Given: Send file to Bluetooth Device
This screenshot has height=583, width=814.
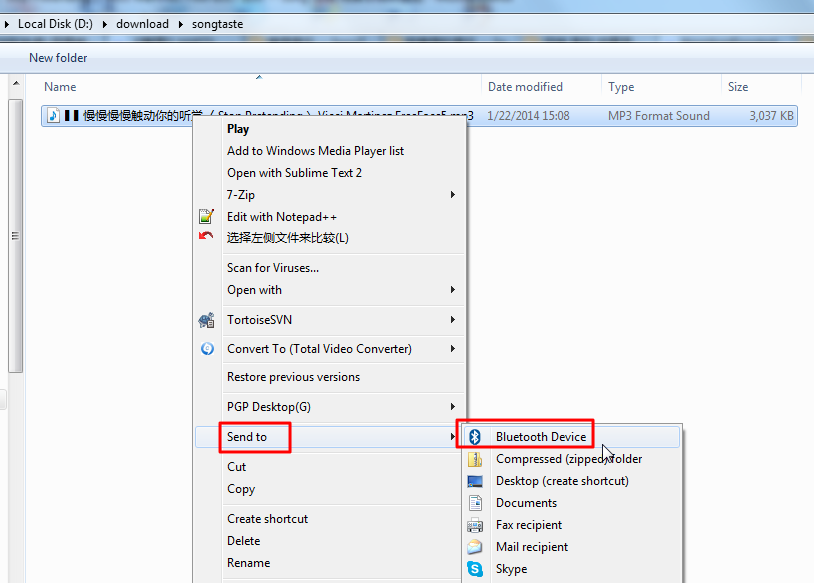Looking at the screenshot, I should tap(541, 437).
